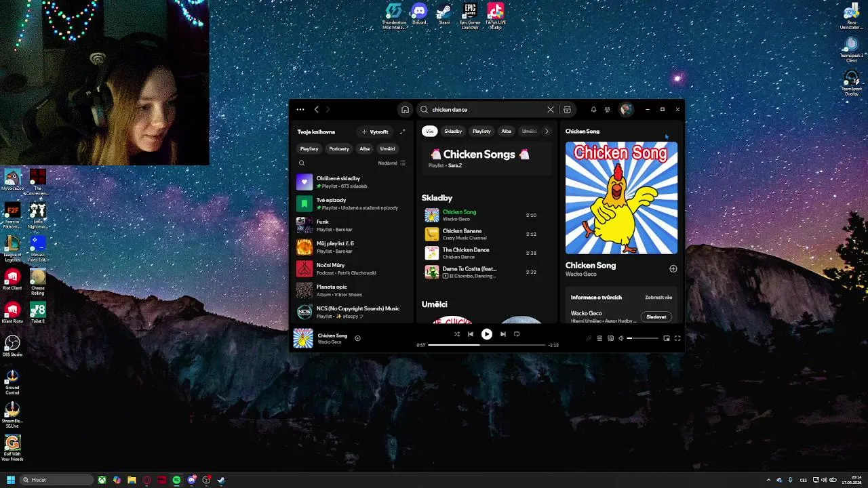Viewport: 868px width, 488px height.
Task: Open Spotify from the taskbar
Action: coord(176,480)
